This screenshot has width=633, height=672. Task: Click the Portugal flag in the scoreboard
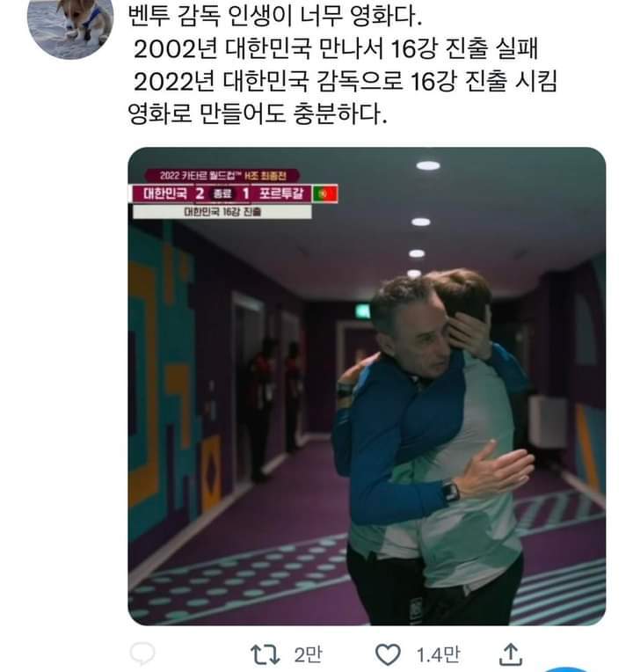(325, 194)
